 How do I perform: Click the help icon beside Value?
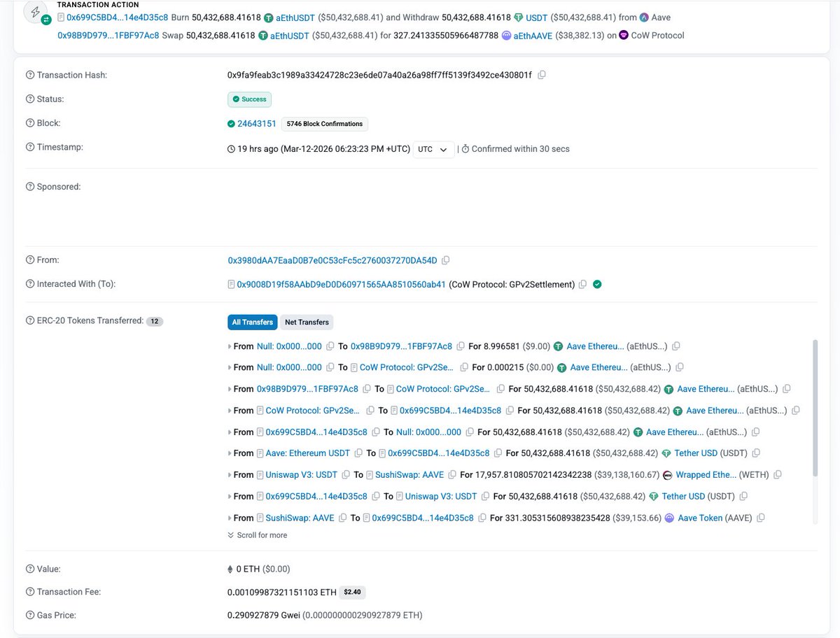click(x=30, y=569)
